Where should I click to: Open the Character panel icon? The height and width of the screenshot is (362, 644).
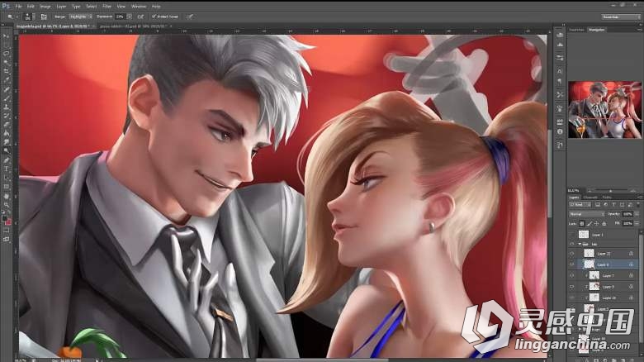[x=560, y=71]
